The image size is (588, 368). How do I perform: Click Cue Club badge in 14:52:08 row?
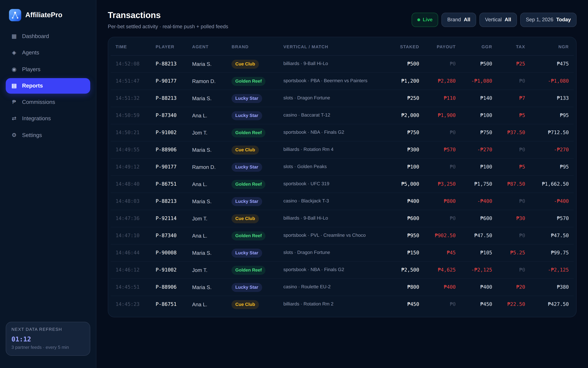(x=245, y=64)
